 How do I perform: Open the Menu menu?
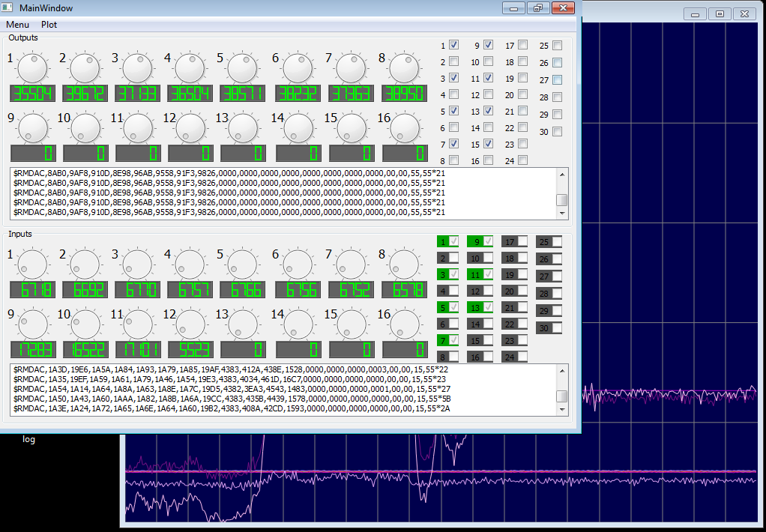tap(17, 25)
